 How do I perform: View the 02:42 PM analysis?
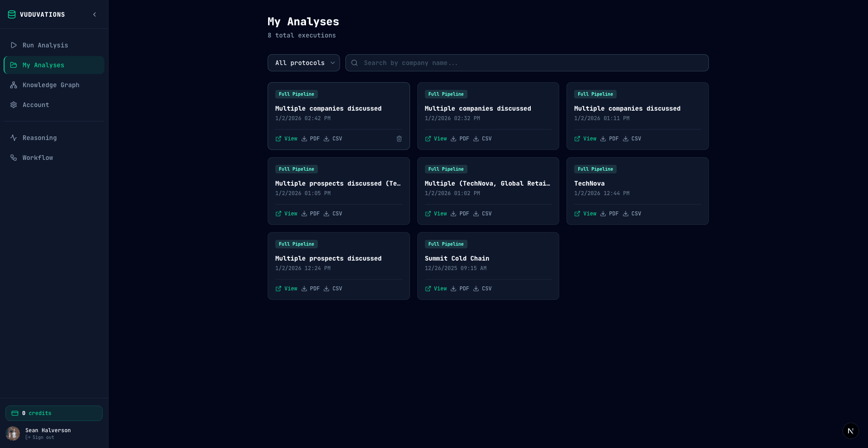click(287, 139)
